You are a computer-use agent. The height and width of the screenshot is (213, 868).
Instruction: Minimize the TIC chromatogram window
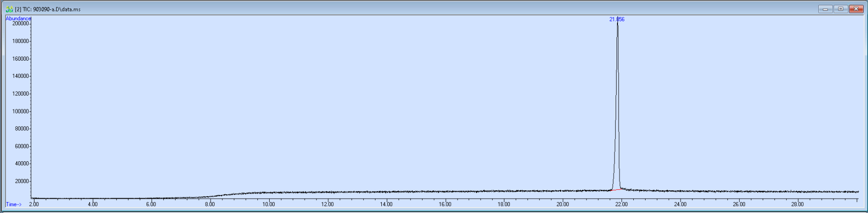pyautogui.click(x=825, y=9)
